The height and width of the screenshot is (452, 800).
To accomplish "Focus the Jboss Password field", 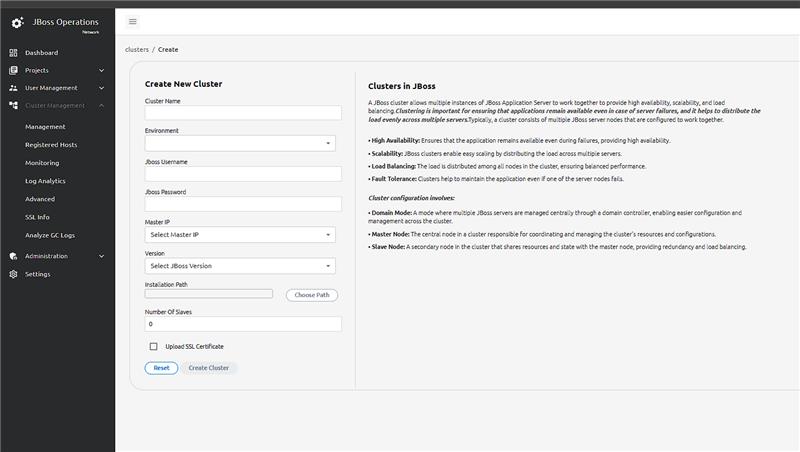I will [243, 204].
